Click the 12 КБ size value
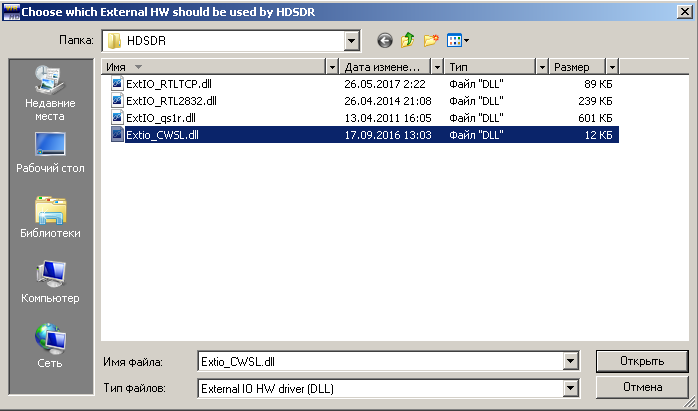The image size is (698, 411). click(x=598, y=134)
